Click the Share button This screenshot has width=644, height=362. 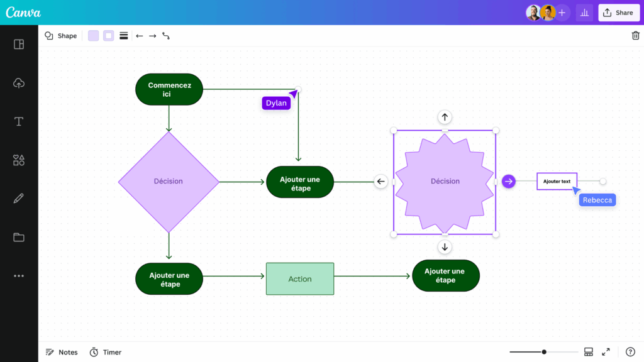(619, 13)
